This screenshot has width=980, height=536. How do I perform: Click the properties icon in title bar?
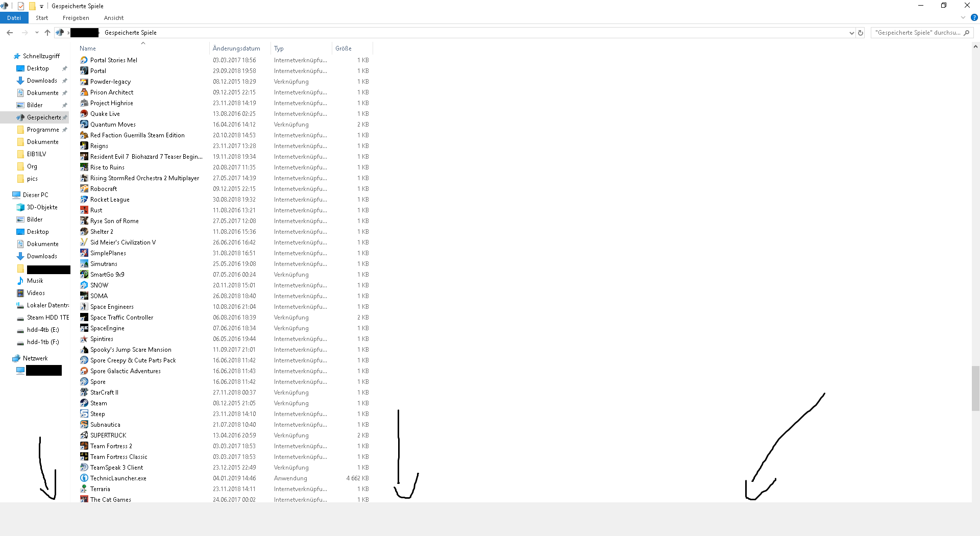coord(21,6)
